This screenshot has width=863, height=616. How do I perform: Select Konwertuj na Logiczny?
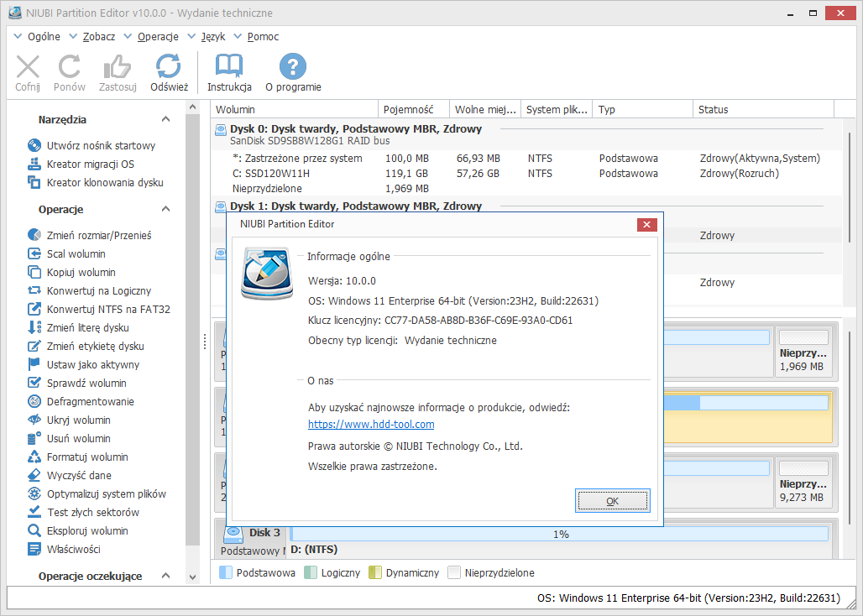89,291
